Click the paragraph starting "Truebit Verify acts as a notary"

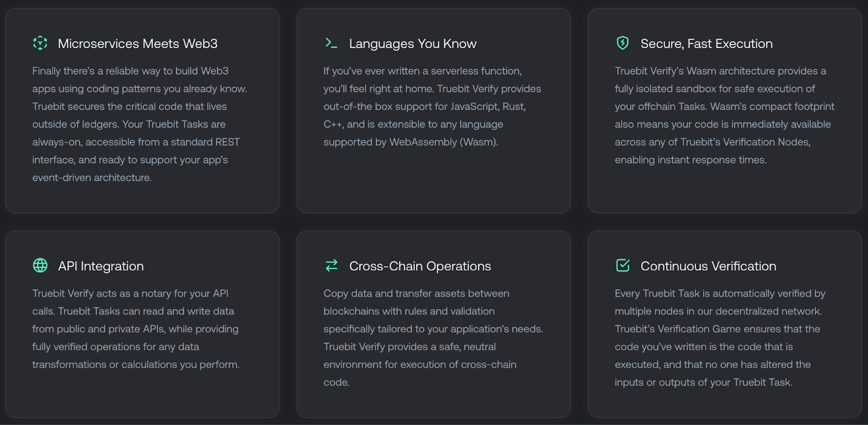pyautogui.click(x=136, y=329)
